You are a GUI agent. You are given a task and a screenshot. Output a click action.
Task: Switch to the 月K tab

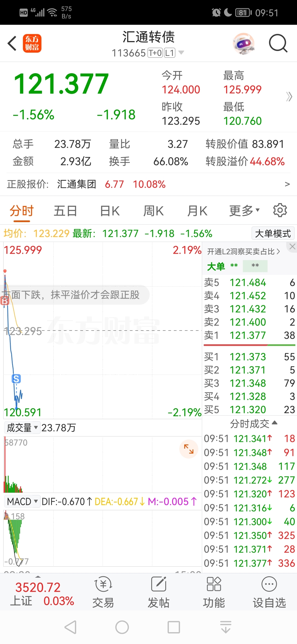(x=197, y=211)
